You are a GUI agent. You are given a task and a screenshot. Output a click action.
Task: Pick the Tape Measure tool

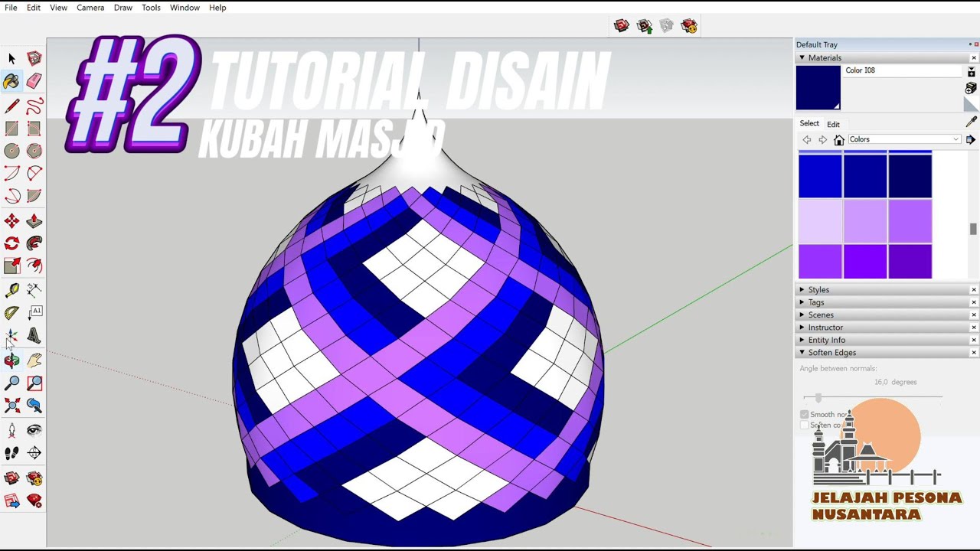click(11, 290)
